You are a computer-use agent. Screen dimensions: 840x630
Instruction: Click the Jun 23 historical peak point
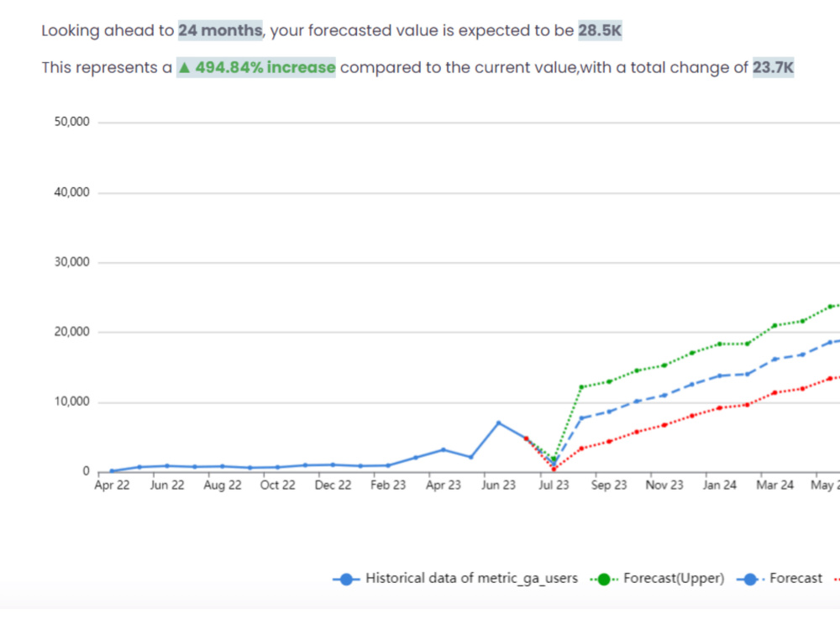click(499, 423)
